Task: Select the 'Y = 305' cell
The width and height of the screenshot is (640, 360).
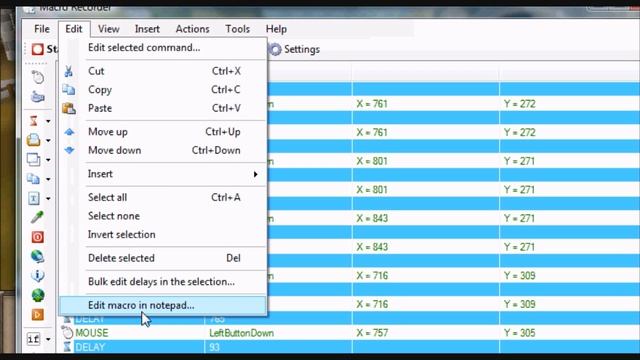Action: 519,333
